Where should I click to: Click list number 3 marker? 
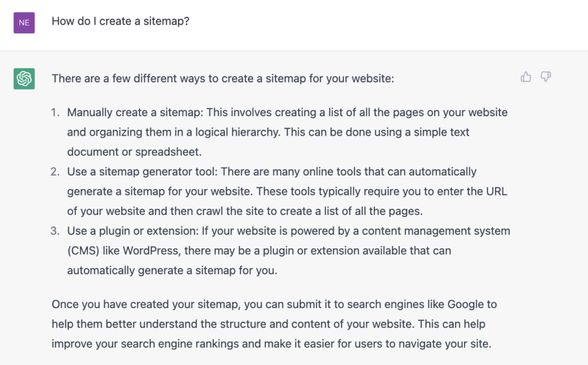click(55, 231)
